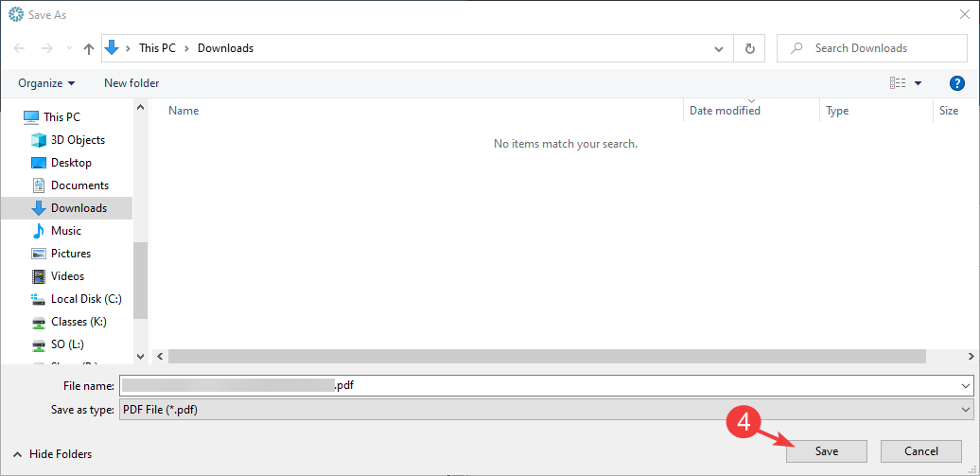Sort by Date modified column header
This screenshot has width=980, height=476.
pos(725,111)
